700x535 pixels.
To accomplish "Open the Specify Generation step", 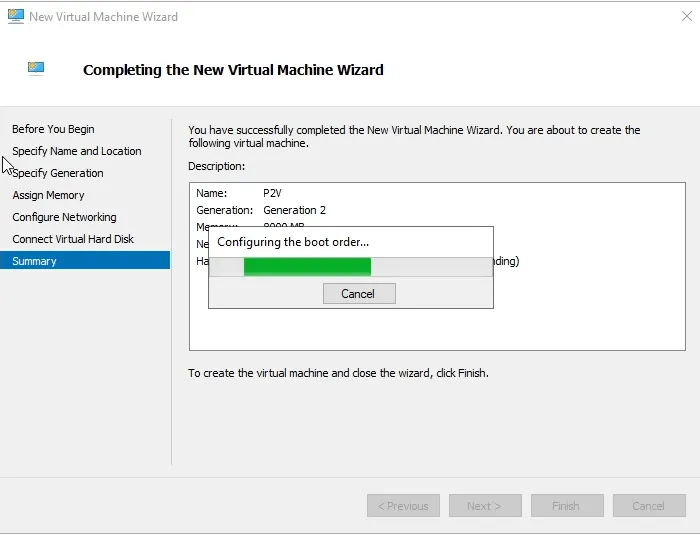I will coord(58,173).
